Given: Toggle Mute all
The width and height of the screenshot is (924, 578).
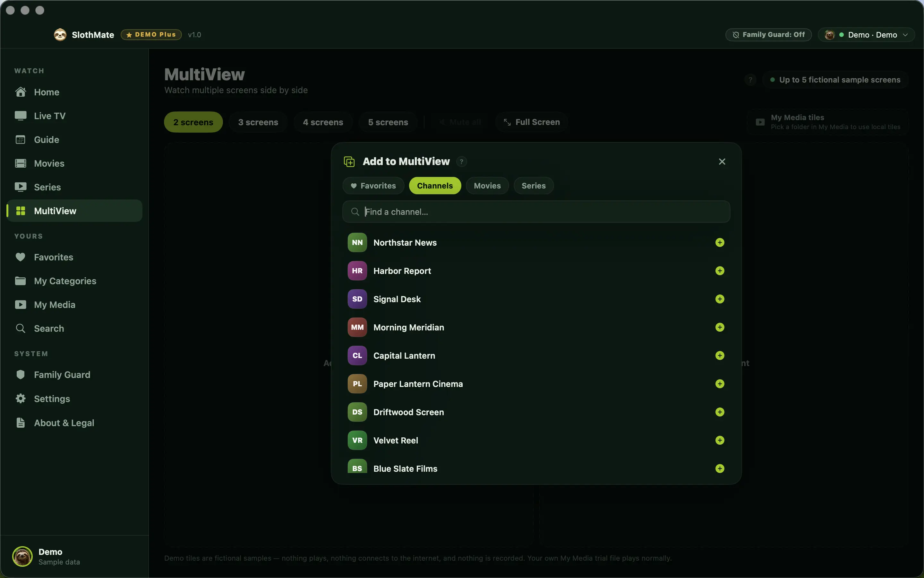Looking at the screenshot, I should point(460,122).
